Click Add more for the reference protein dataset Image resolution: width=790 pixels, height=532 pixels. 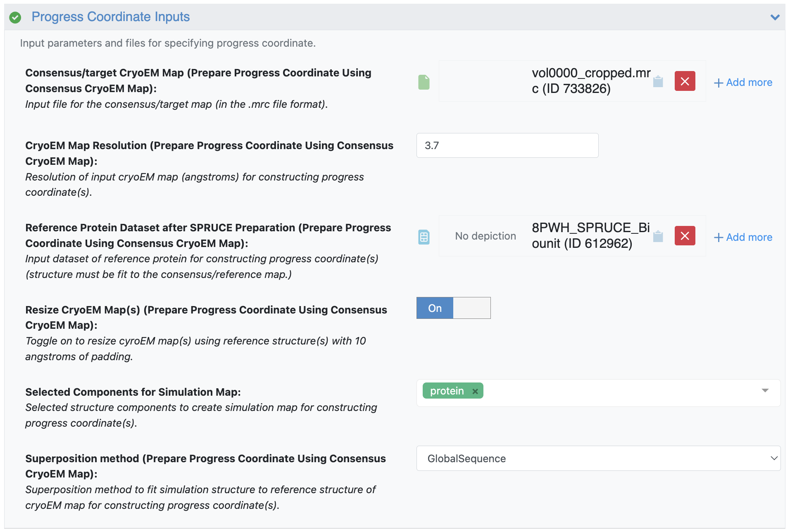tap(743, 237)
